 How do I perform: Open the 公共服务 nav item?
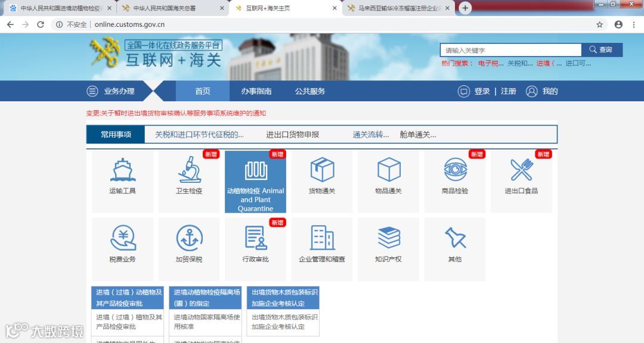[310, 91]
